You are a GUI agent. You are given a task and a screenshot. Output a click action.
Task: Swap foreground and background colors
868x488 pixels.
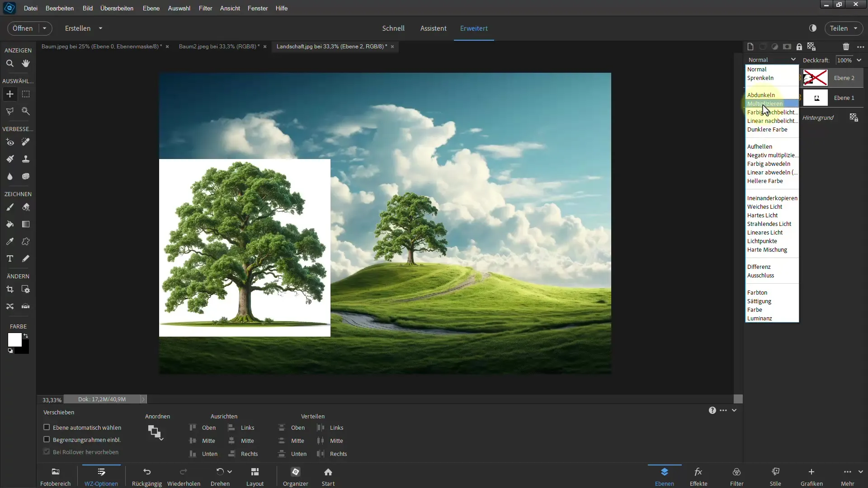[x=26, y=336]
